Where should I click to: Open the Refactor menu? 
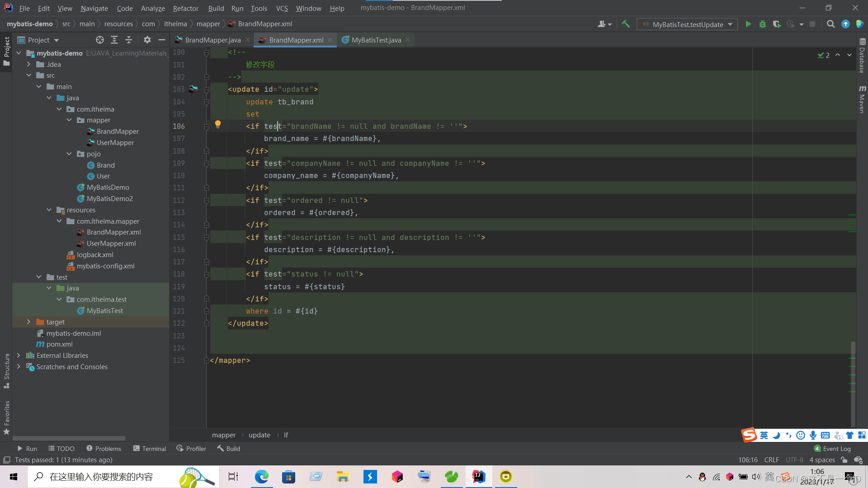point(185,8)
